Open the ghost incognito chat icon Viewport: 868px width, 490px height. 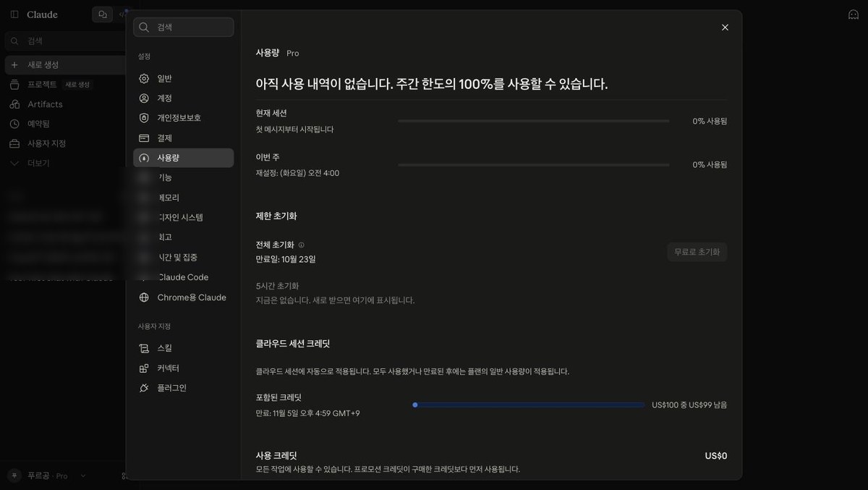(854, 14)
